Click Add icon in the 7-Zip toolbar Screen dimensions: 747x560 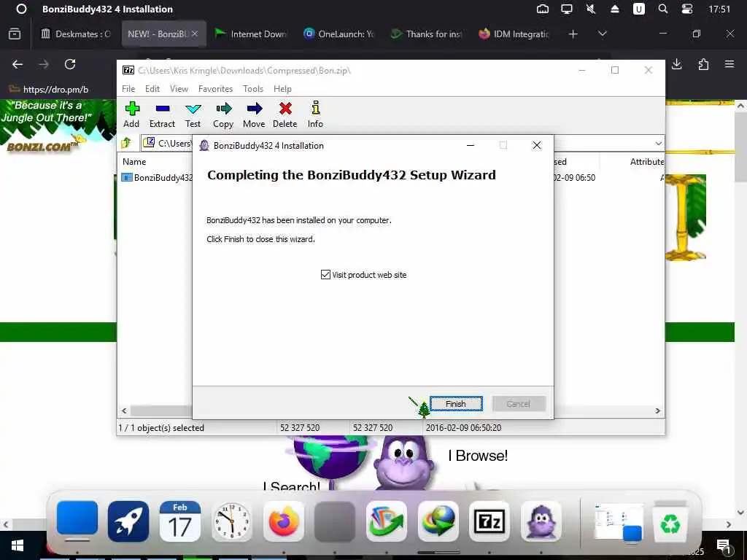tap(131, 114)
